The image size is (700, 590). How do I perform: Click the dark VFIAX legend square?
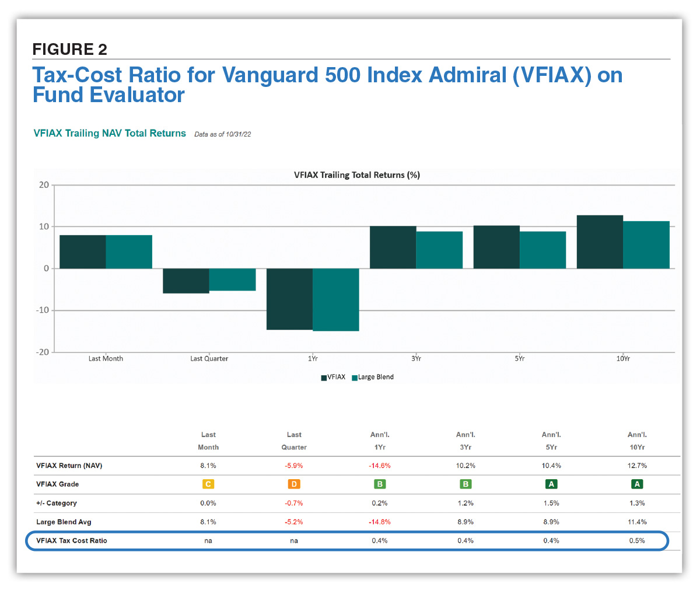click(324, 378)
